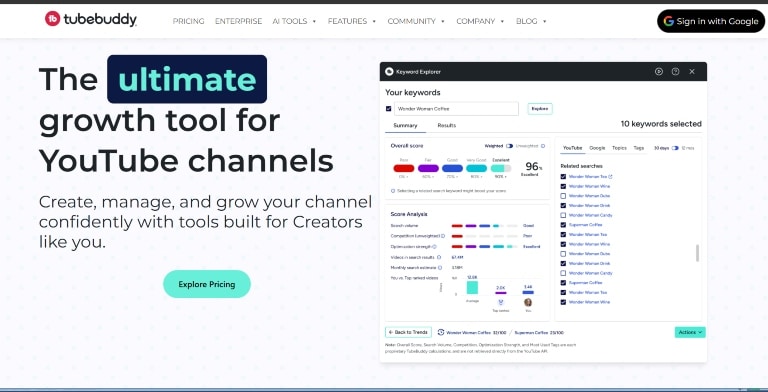The width and height of the screenshot is (768, 392).
Task: Check the first Wonder Woman Candy checkbox
Action: point(563,215)
